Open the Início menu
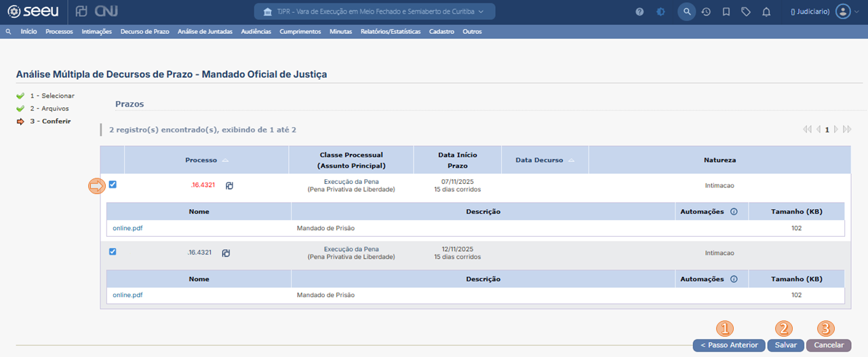 click(x=28, y=31)
